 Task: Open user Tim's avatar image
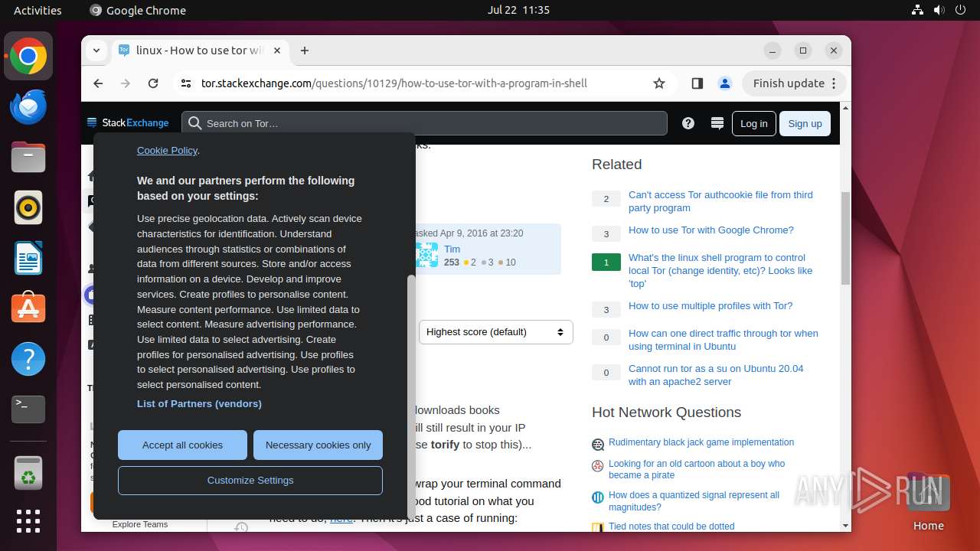click(426, 255)
